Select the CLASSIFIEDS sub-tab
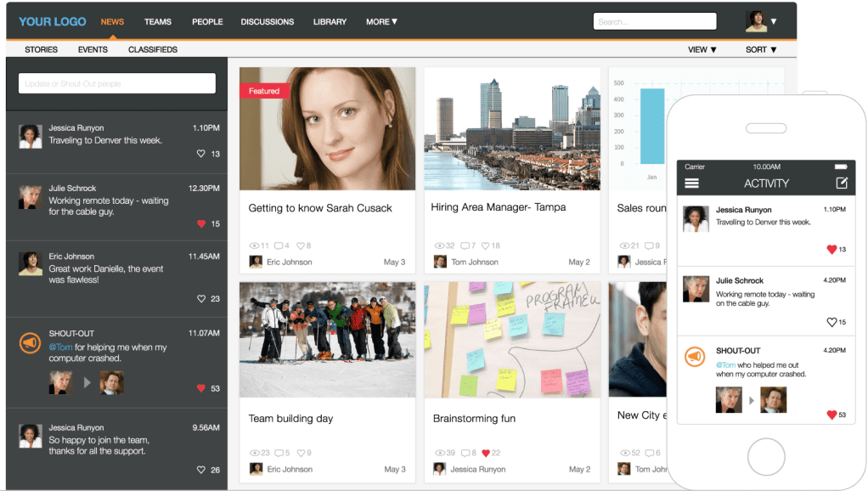Image resolution: width=868 pixels, height=491 pixels. (153, 49)
